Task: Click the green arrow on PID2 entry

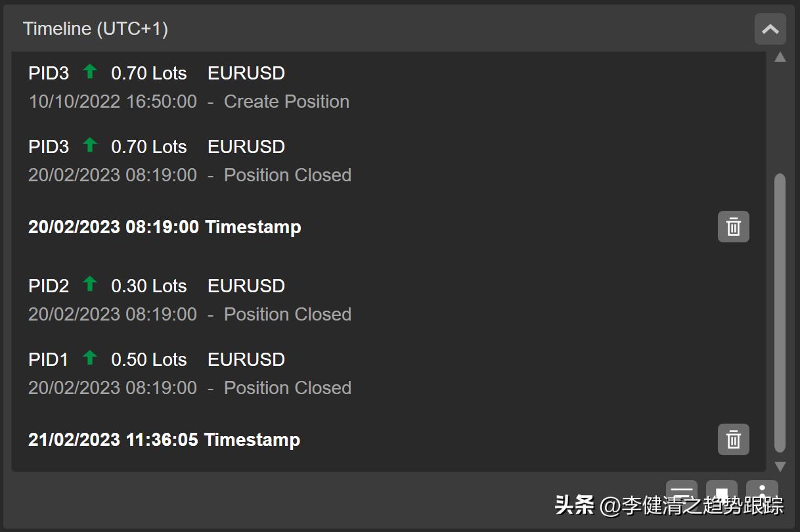Action: 90,285
